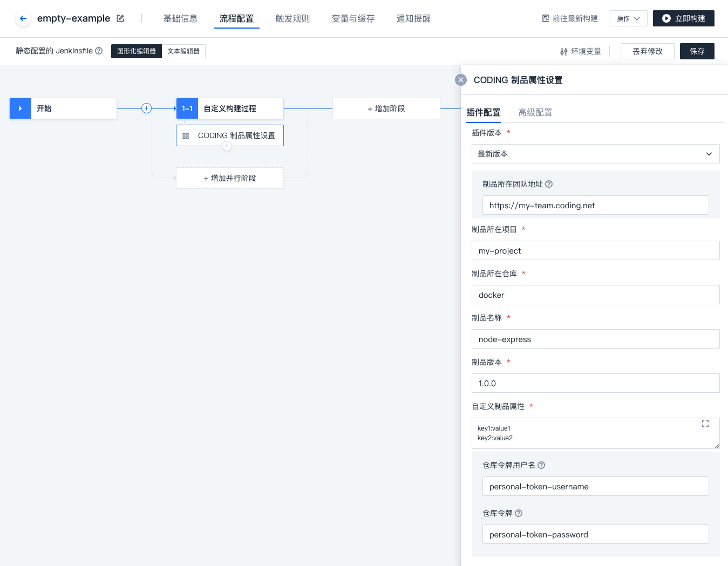The width and height of the screenshot is (728, 566).
Task: Click the 制品版本 1.0.0 field
Action: (x=596, y=383)
